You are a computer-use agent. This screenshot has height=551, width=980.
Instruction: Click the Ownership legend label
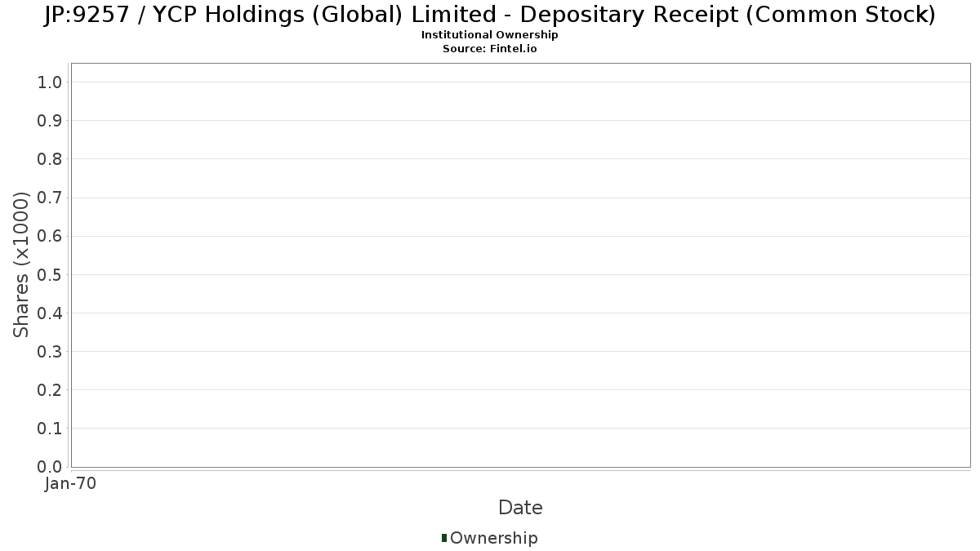tap(494, 538)
